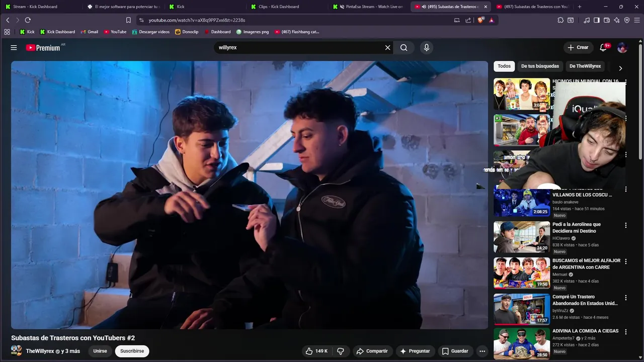Image resolution: width=644 pixels, height=362 pixels.
Task: Open options for Aerolínea video
Action: (626, 225)
